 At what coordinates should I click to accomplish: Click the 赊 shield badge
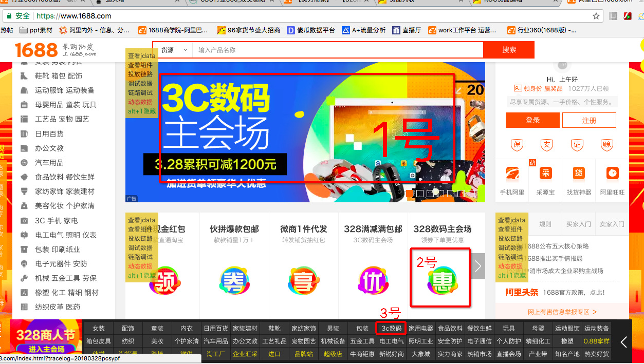(607, 145)
